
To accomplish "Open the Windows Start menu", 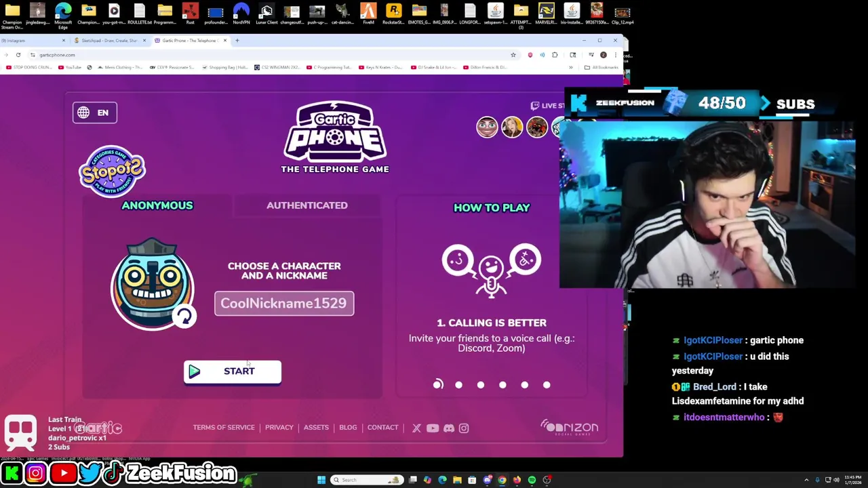I will 321,480.
